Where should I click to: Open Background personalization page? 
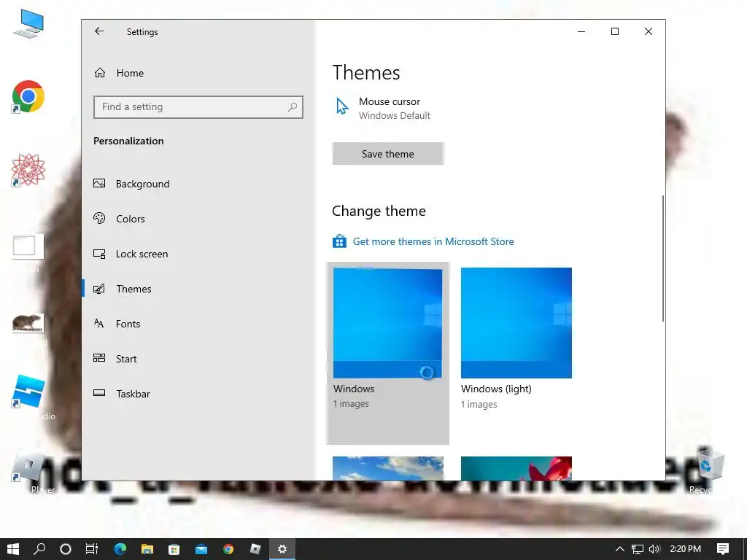[131, 184]
